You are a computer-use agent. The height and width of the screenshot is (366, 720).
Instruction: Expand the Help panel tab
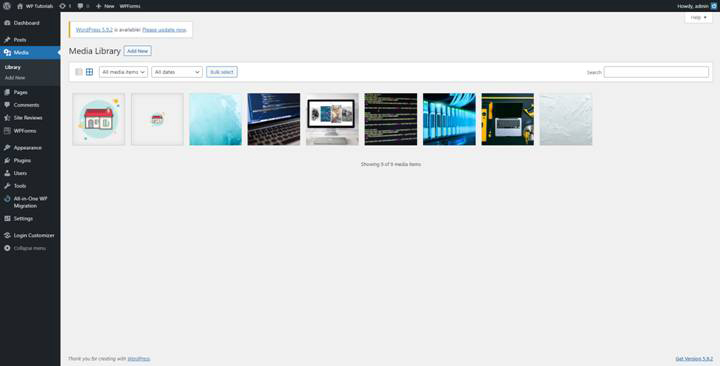(x=698, y=17)
